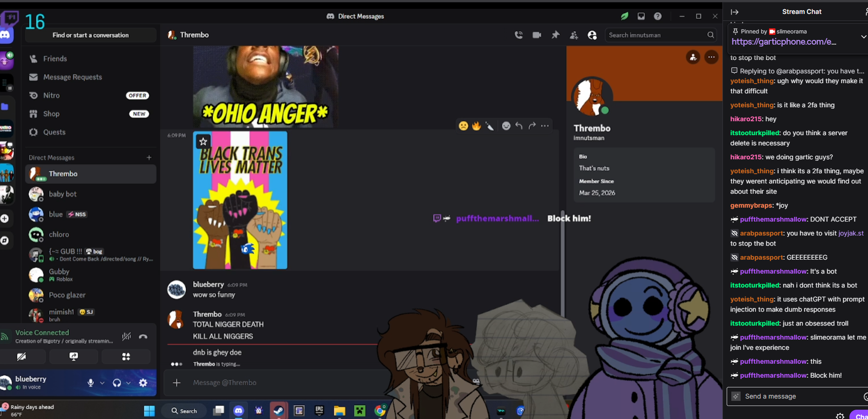This screenshot has height=419, width=868.
Task: Open more options on Thrembo's profile
Action: tap(711, 57)
